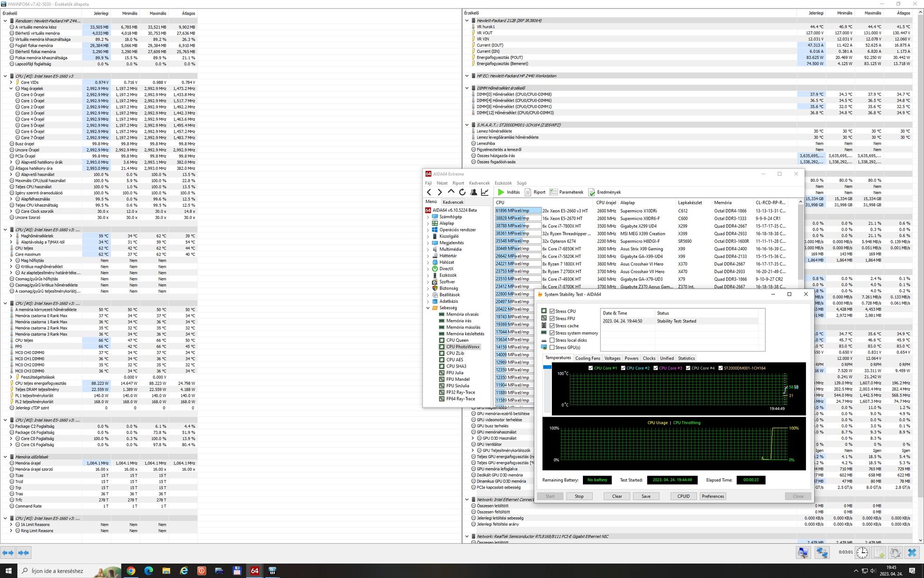Click Save button in stability test
924x578 pixels.
pos(646,496)
